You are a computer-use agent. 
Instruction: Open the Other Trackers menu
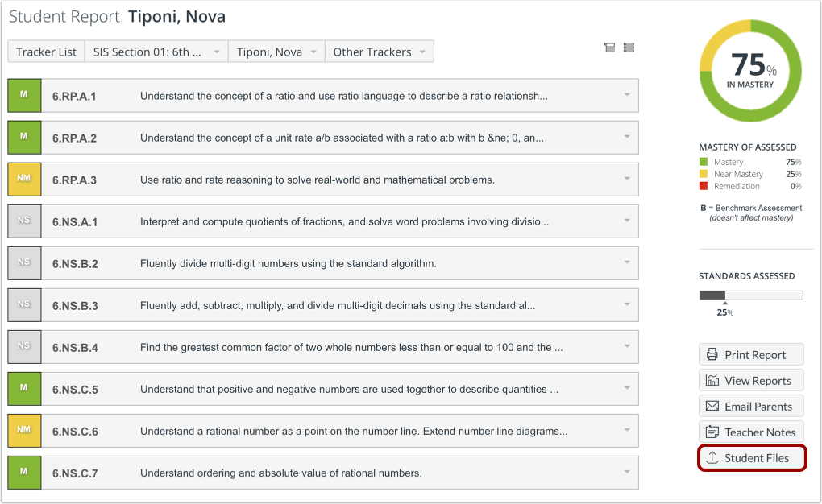[379, 51]
